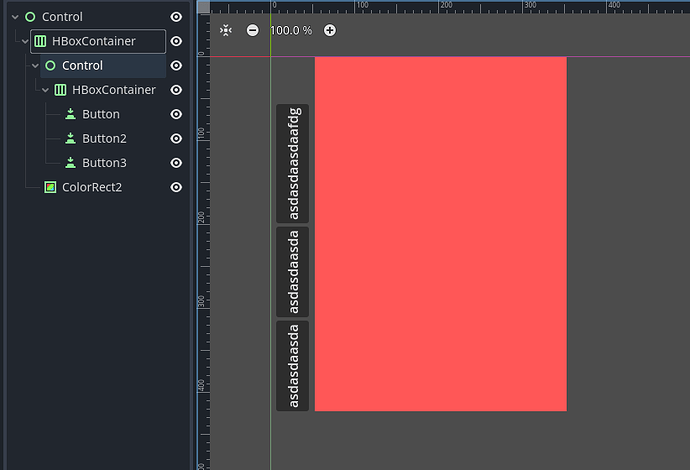The height and width of the screenshot is (470, 690).
Task: Click the ColorRect2 node type icon
Action: pos(50,187)
